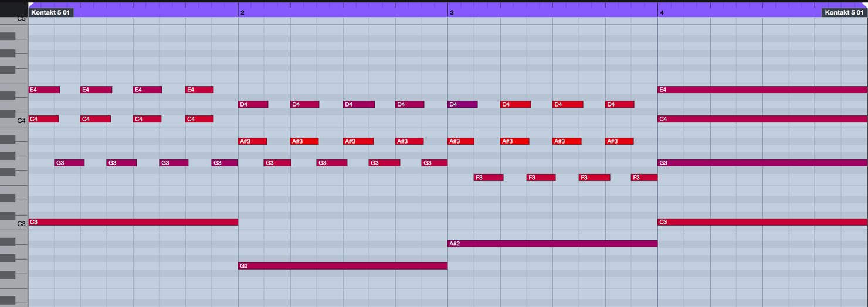The height and width of the screenshot is (307, 868).
Task: Select the second A#3 note in bar 3
Action: [515, 141]
